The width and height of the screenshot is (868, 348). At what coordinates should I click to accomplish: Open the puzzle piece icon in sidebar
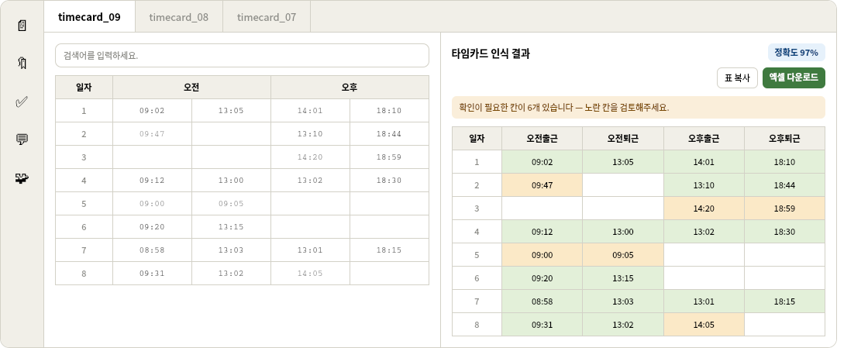(x=22, y=178)
